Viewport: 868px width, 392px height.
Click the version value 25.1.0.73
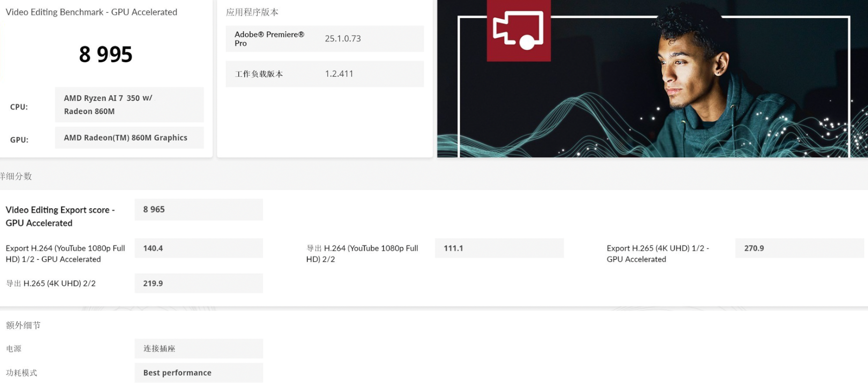coord(343,38)
